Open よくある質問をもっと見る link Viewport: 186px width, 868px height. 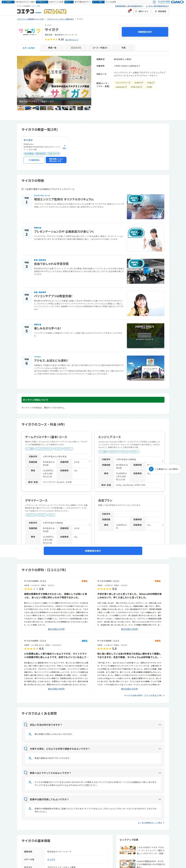[151, 823]
